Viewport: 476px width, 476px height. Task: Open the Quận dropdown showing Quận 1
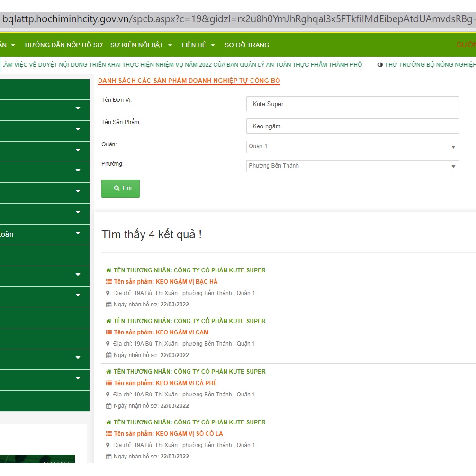pyautogui.click(x=352, y=147)
